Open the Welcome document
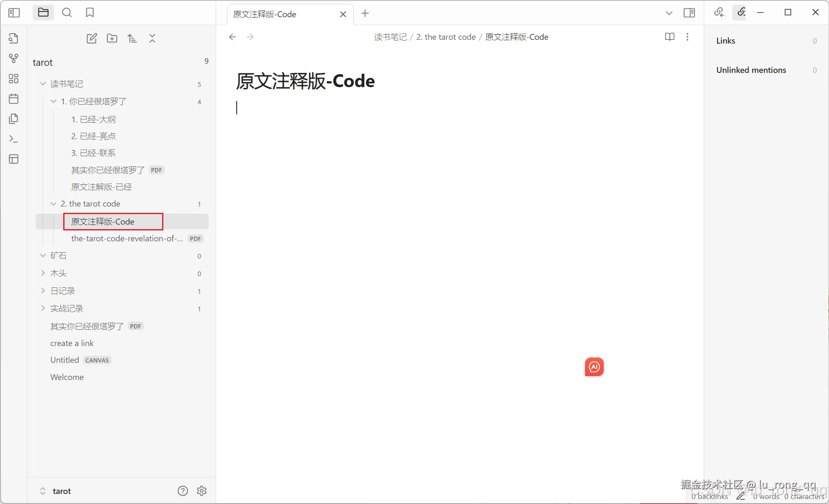Screen dimensions: 829x504 (x=67, y=377)
